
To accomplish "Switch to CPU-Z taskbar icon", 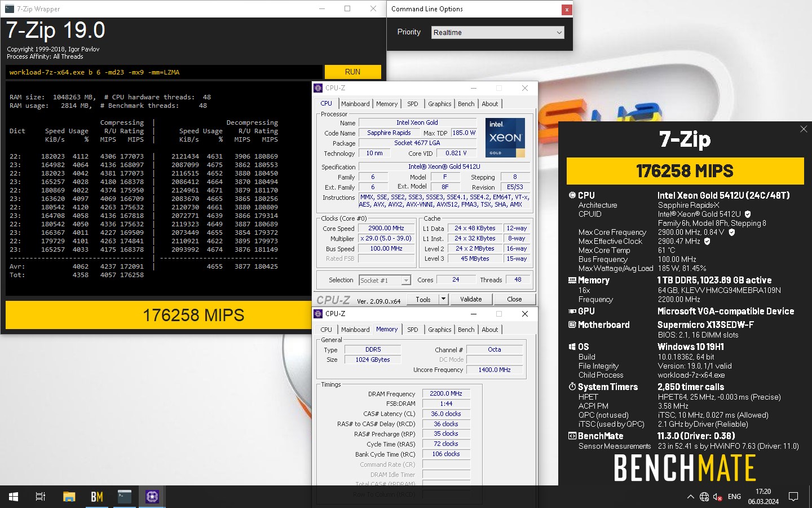I will pos(152,497).
